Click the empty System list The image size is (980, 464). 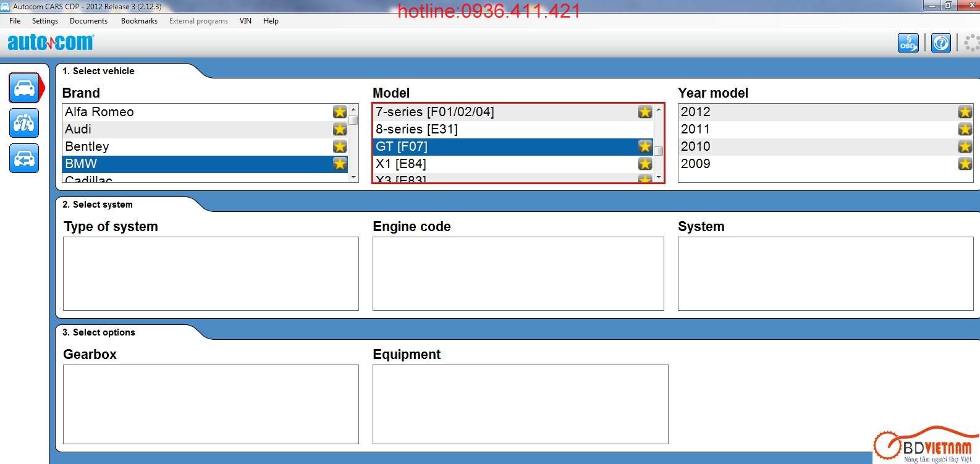coord(826,274)
